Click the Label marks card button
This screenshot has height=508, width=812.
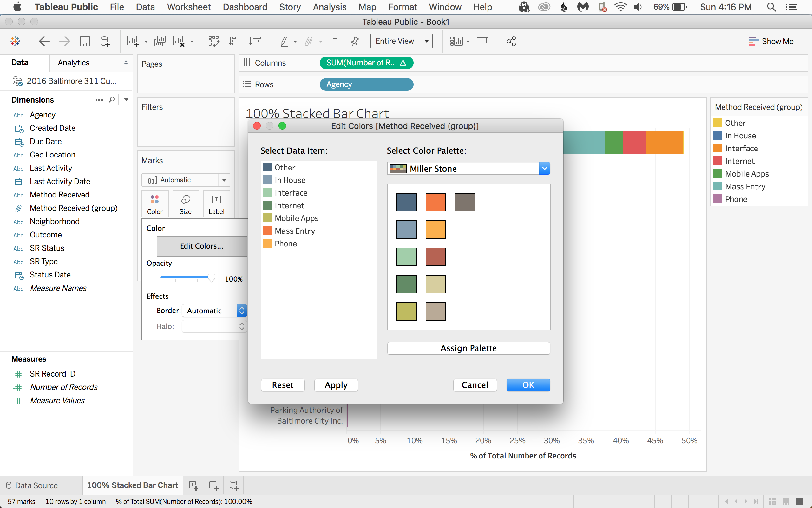coord(216,204)
